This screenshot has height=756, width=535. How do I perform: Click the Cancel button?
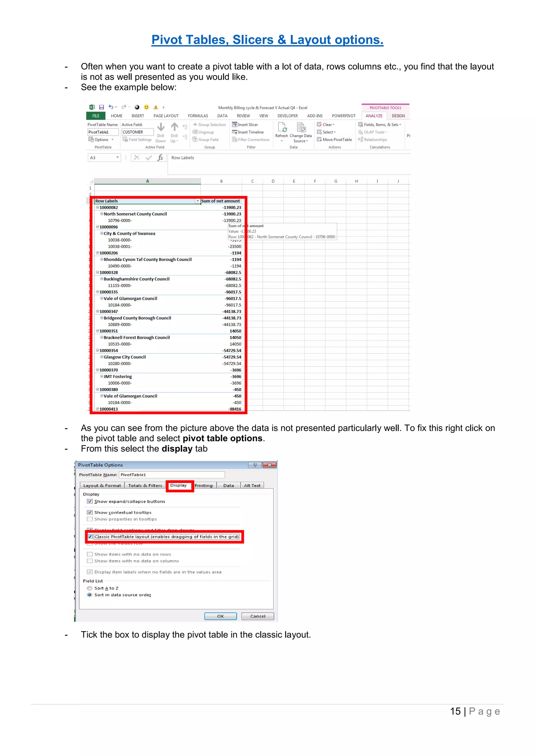(258, 616)
